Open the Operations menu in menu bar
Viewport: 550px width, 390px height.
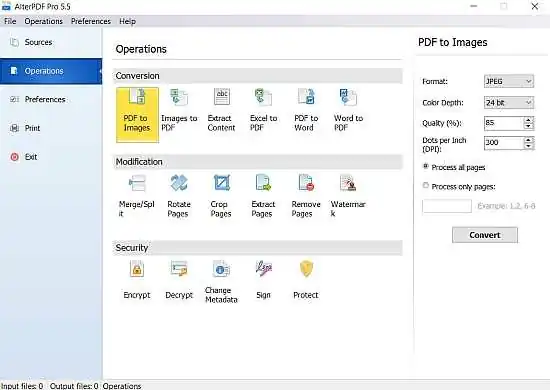tap(43, 21)
